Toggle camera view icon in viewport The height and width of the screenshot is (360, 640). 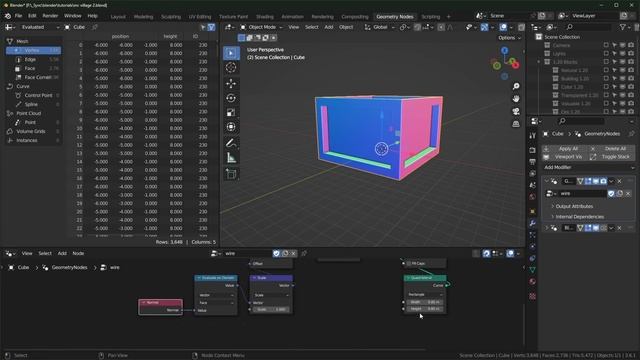(516, 111)
